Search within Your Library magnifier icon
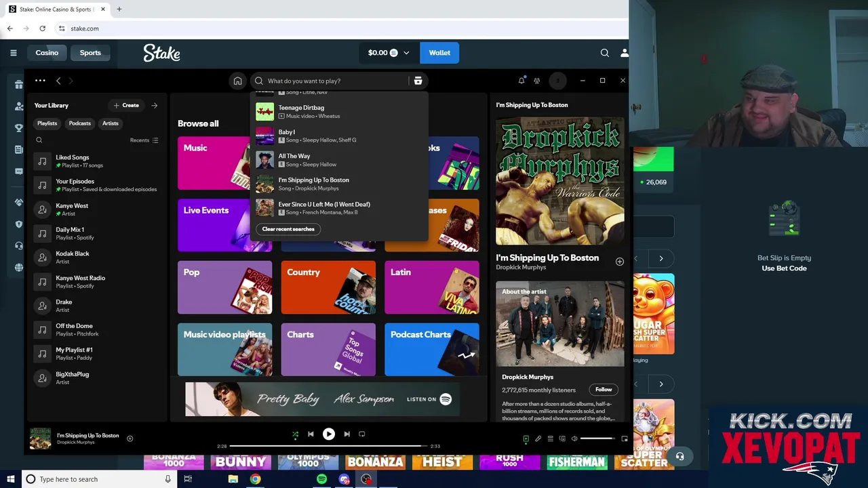Image resolution: width=868 pixels, height=488 pixels. click(39, 140)
